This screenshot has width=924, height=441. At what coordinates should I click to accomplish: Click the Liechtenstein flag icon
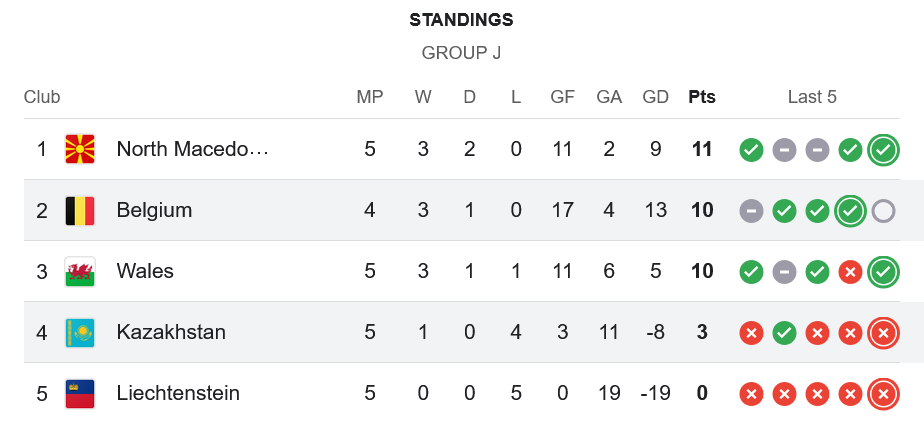[x=79, y=393]
